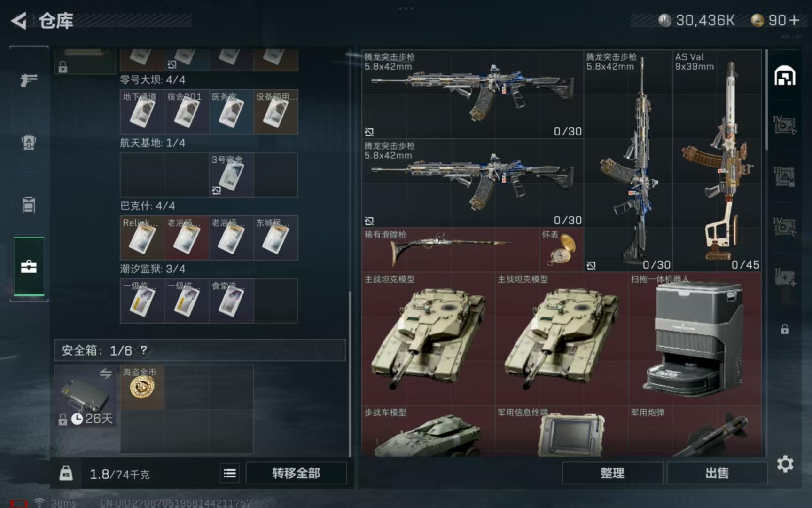Click the 转移全部 button
812x508 pixels.
(x=296, y=473)
